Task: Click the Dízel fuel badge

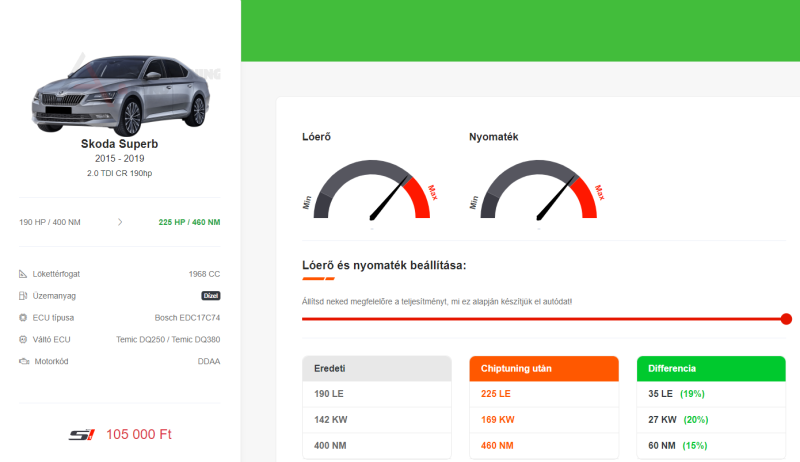Action: click(x=211, y=296)
